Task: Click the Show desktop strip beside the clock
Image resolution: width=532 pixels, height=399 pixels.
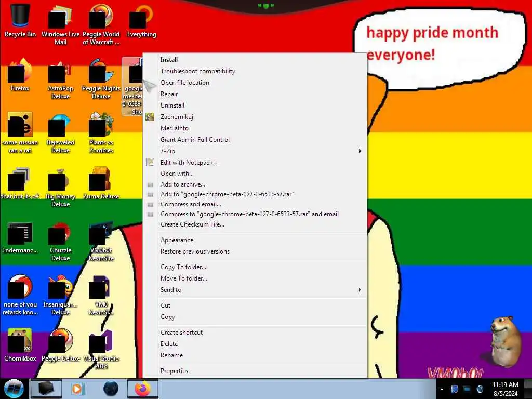Action: click(528, 389)
